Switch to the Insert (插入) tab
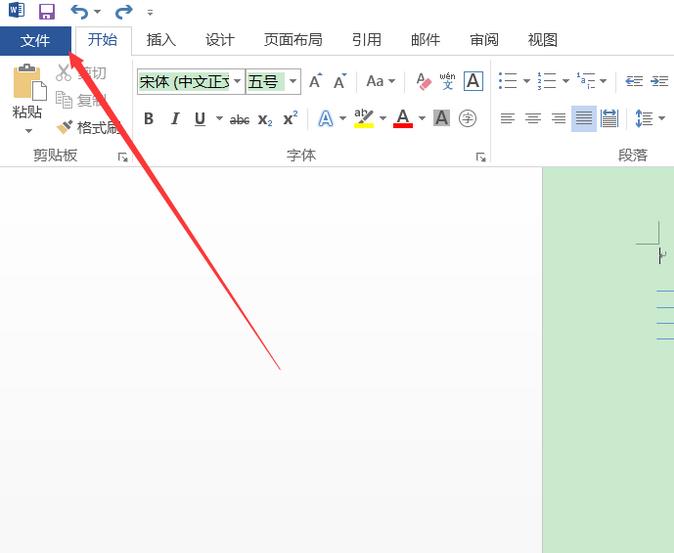This screenshot has height=553, width=674. point(161,40)
